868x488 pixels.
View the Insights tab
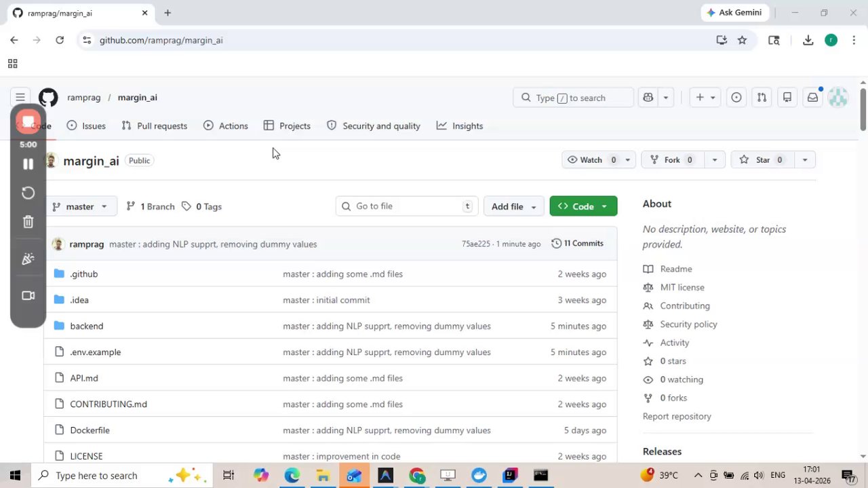point(460,126)
